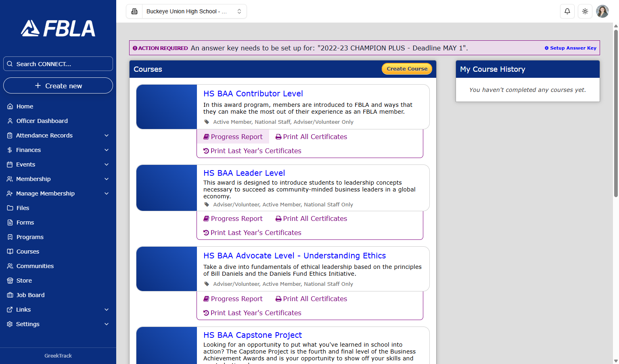Click the Search CONNECT input field
This screenshot has height=364, width=619.
[x=58, y=64]
